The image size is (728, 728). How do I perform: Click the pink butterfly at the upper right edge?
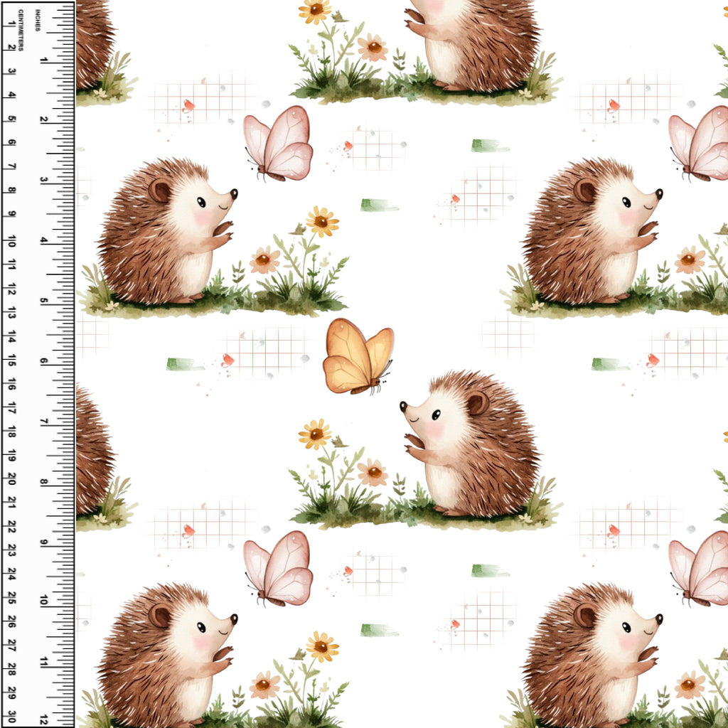[x=700, y=144]
